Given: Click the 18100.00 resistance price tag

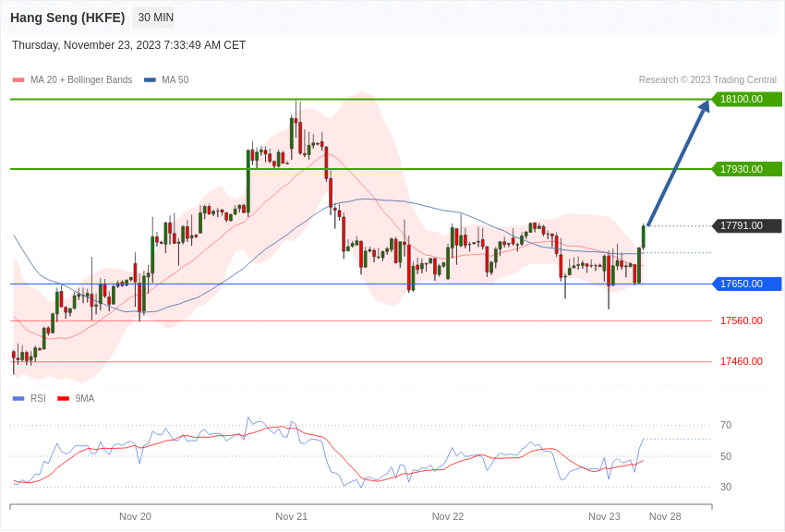Looking at the screenshot, I should click(746, 99).
